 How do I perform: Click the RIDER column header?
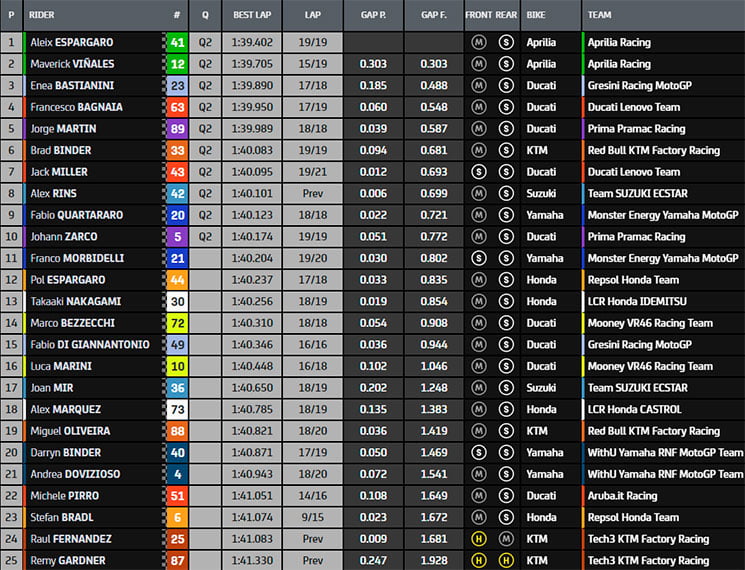click(42, 16)
